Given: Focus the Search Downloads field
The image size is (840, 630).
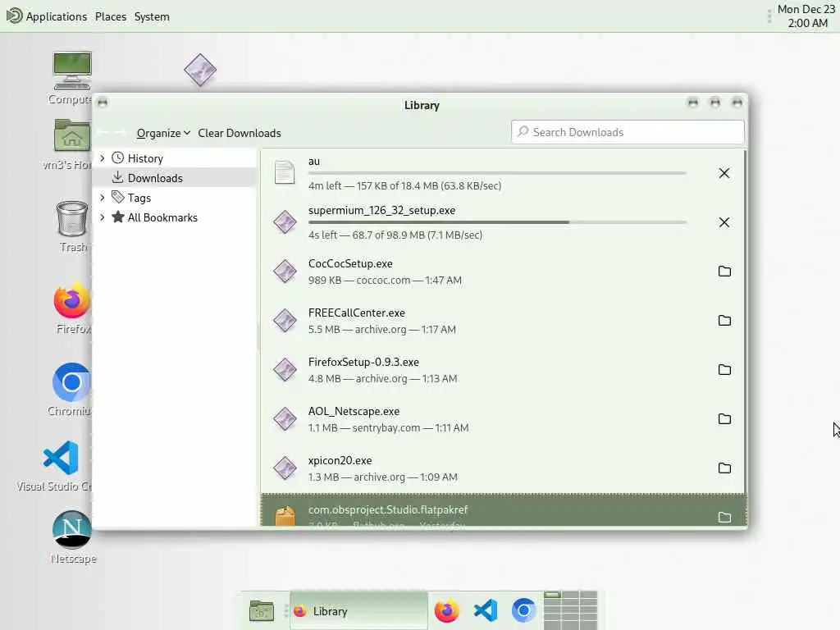Looking at the screenshot, I should pyautogui.click(x=628, y=132).
